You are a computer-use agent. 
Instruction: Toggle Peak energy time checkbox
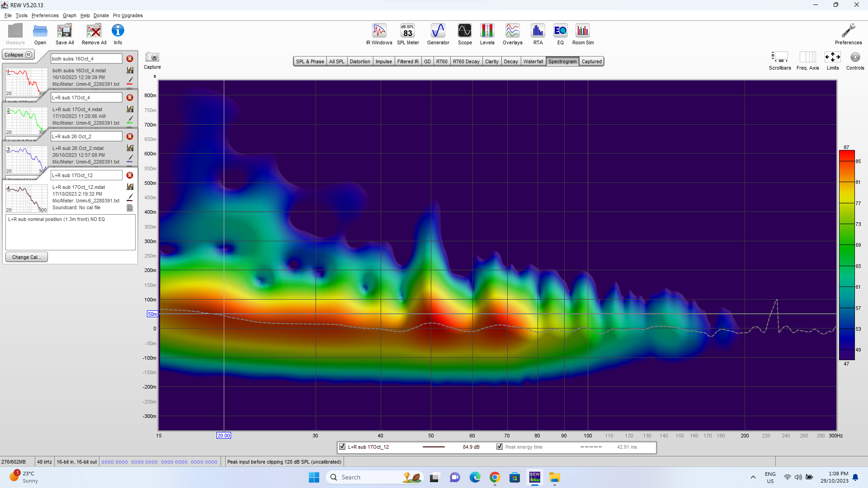500,447
